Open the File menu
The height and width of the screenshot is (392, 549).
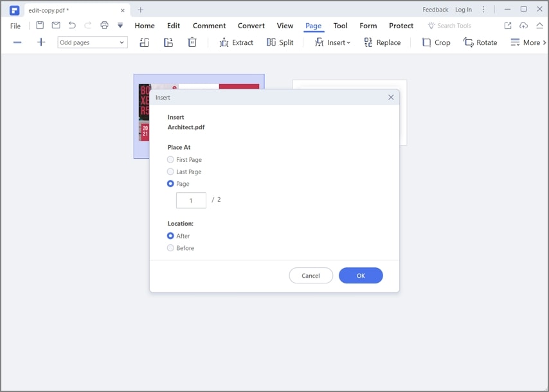tap(15, 26)
